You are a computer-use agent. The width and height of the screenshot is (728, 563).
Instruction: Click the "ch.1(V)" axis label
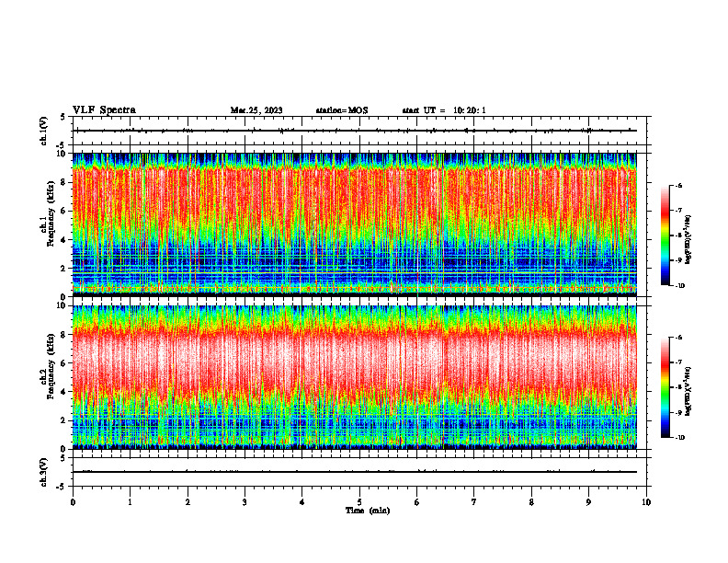coord(43,131)
